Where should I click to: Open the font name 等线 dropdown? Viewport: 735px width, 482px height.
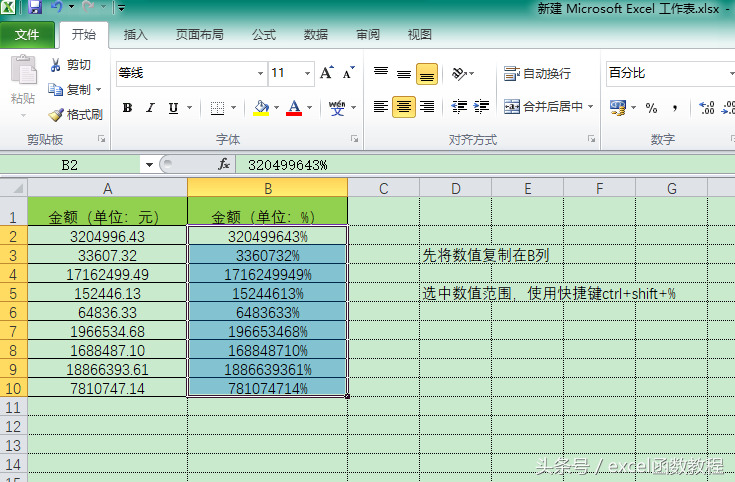coord(260,74)
